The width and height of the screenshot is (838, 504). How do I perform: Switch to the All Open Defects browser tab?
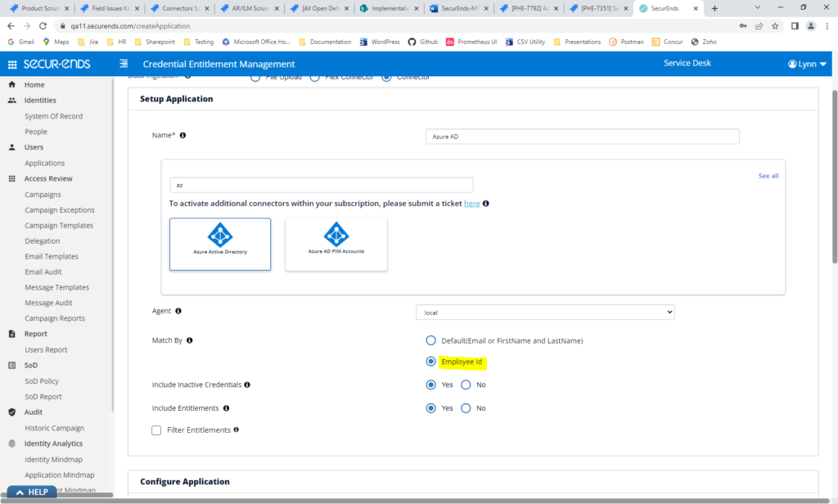tap(321, 8)
